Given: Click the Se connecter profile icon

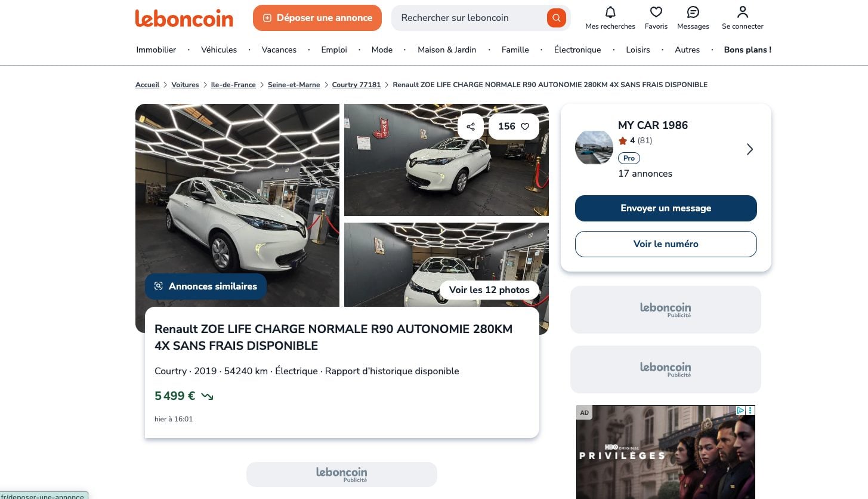Looking at the screenshot, I should 742,11.
